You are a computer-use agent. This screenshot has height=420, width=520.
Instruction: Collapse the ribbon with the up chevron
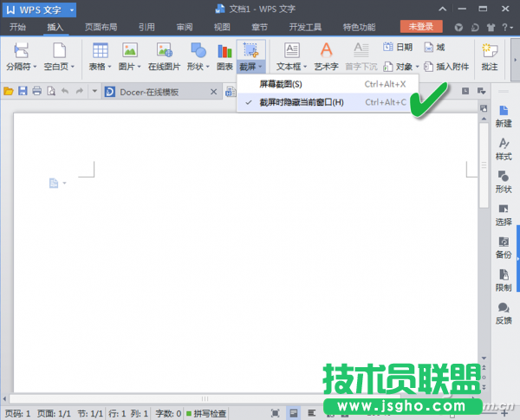[442, 10]
